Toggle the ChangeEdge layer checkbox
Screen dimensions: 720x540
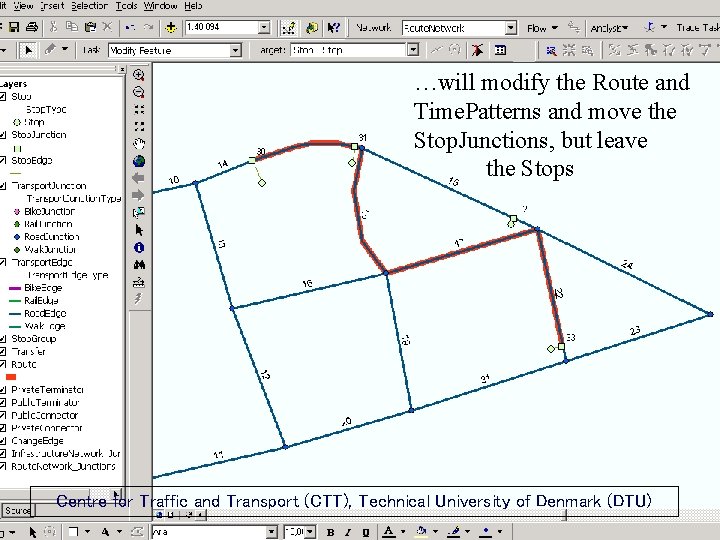(3, 441)
